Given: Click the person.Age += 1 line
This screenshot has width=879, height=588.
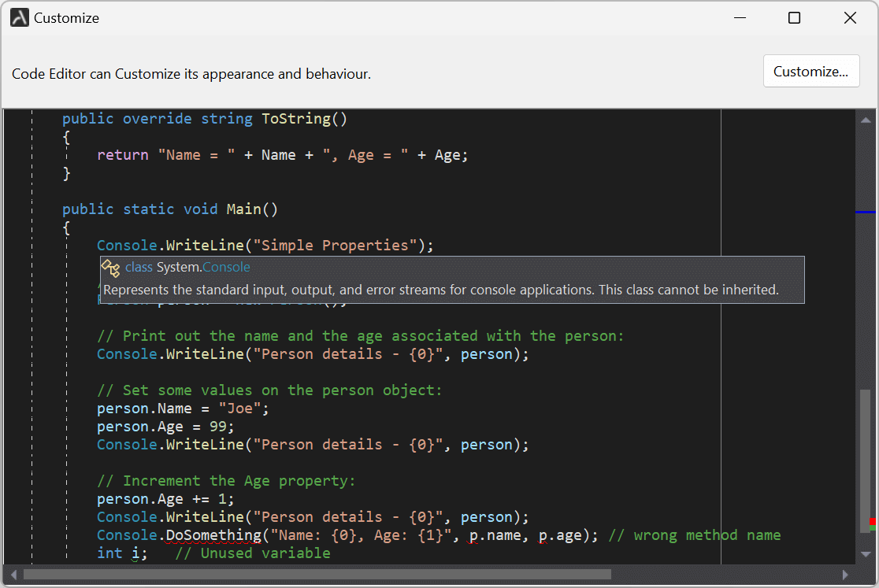Looking at the screenshot, I should pos(165,499).
